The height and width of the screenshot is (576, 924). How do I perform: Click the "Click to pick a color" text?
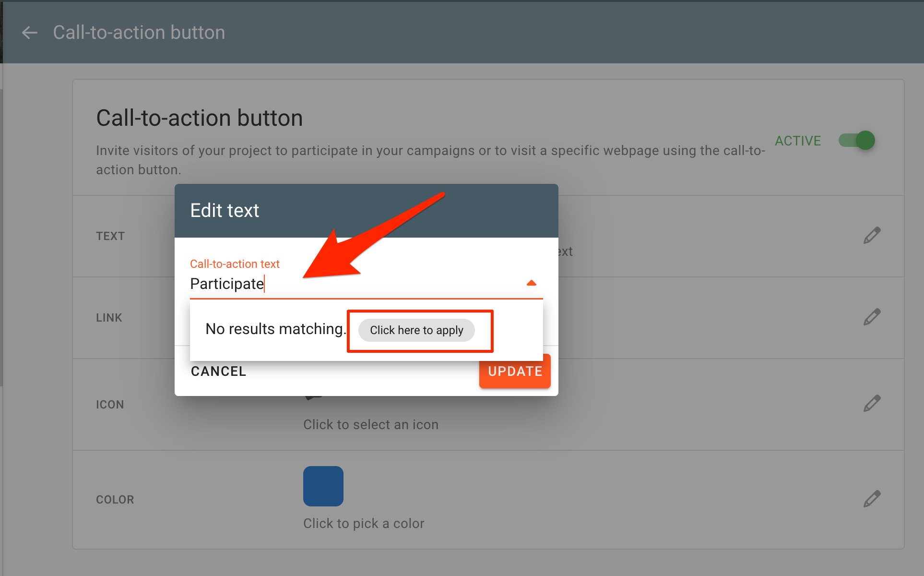(x=364, y=523)
